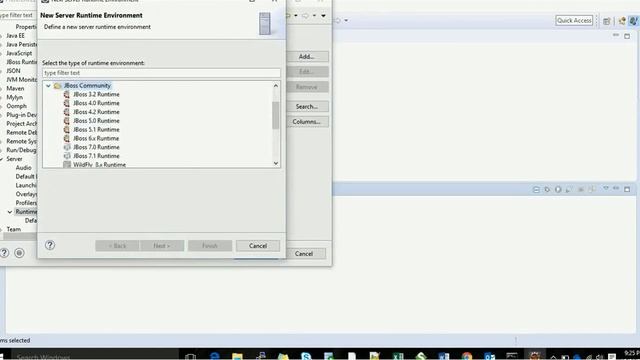Select JBoss 5.1 Runtime

click(x=96, y=129)
